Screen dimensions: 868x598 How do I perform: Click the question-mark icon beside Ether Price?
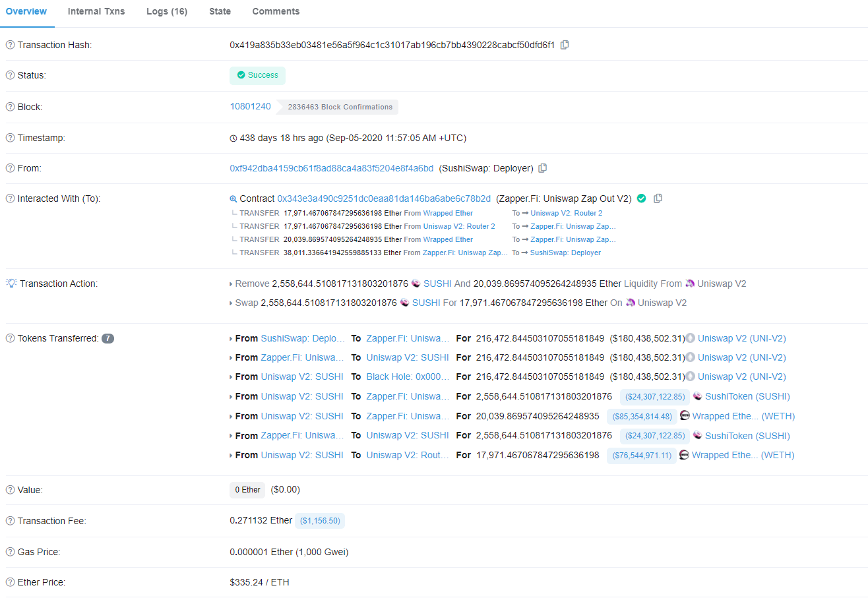(x=10, y=582)
